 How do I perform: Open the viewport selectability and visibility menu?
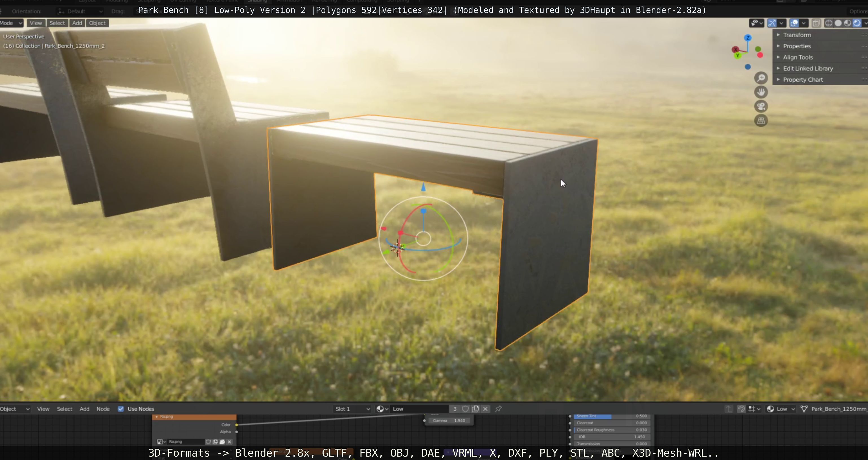pyautogui.click(x=756, y=23)
